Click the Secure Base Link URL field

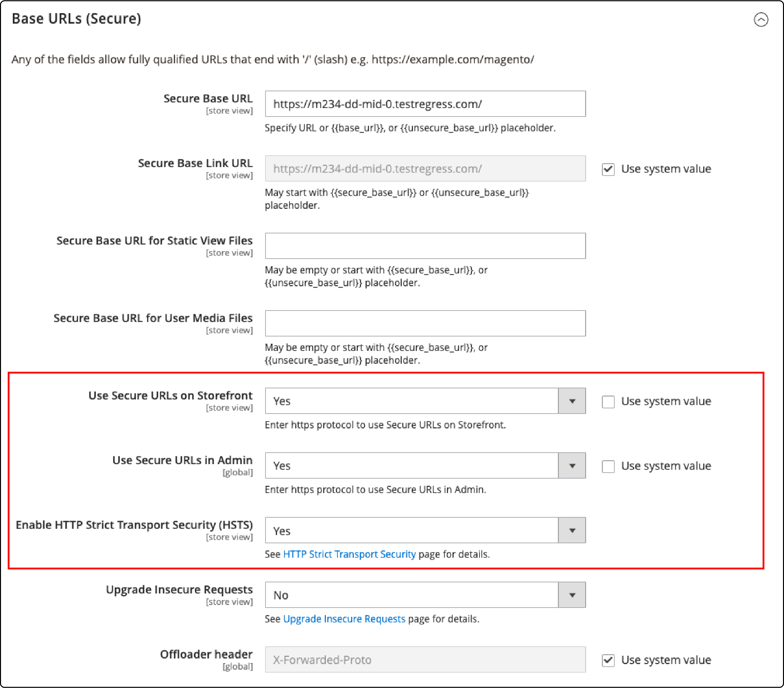click(425, 168)
